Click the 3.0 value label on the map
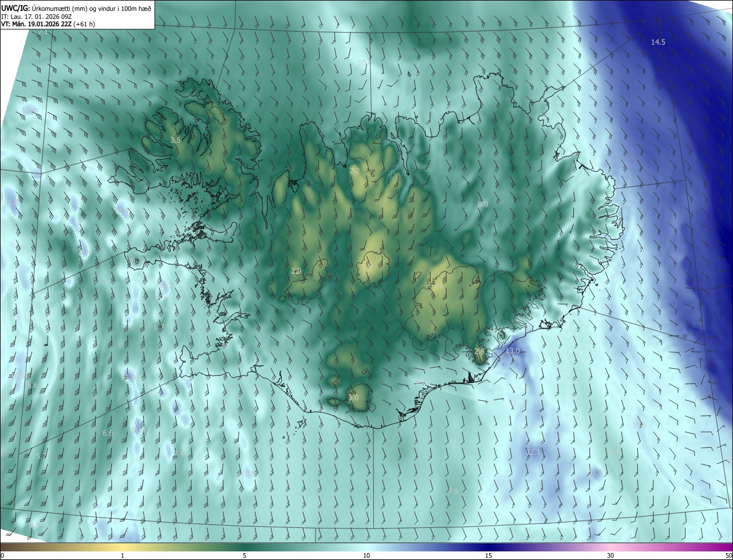This screenshot has height=560, width=733. tap(353, 397)
